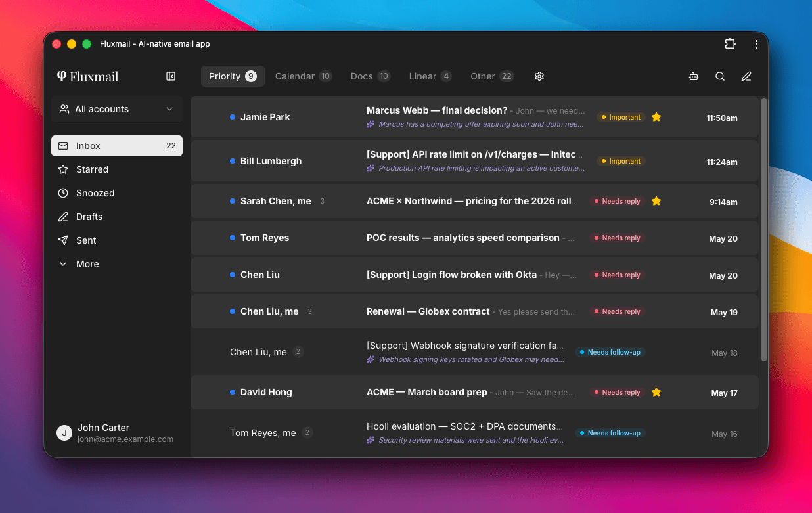The width and height of the screenshot is (812, 513).
Task: Open the All accounts dropdown
Action: (117, 109)
